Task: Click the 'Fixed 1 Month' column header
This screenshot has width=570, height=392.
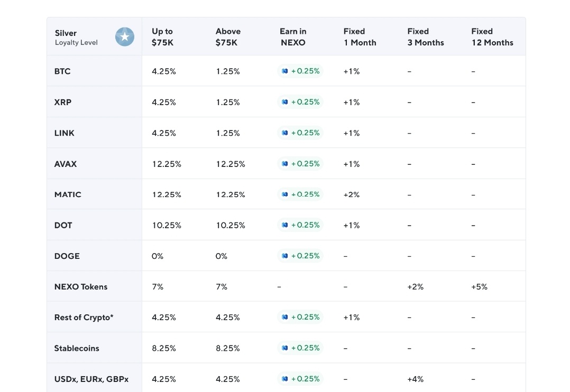Action: 360,36
